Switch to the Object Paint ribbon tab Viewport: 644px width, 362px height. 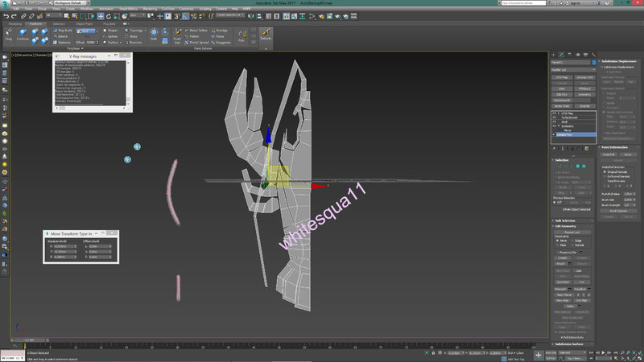point(84,24)
